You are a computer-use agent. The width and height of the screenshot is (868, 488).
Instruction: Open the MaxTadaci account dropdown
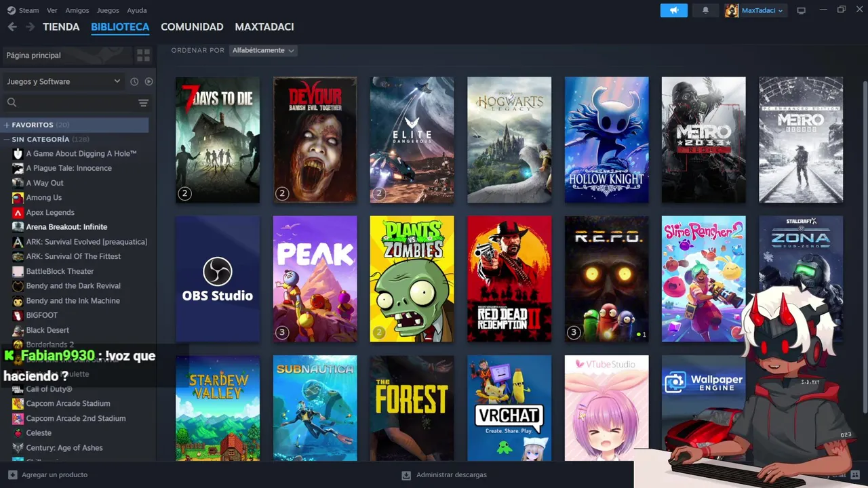[762, 10]
